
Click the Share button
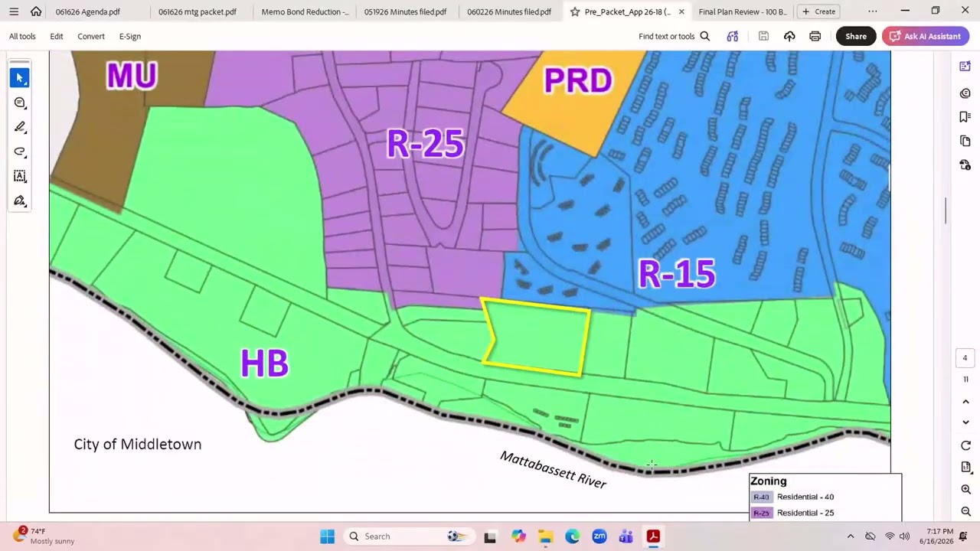856,36
